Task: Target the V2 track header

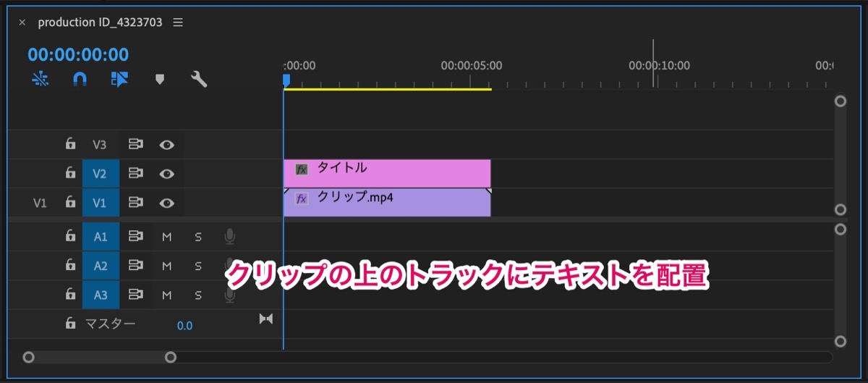Action: [x=100, y=174]
